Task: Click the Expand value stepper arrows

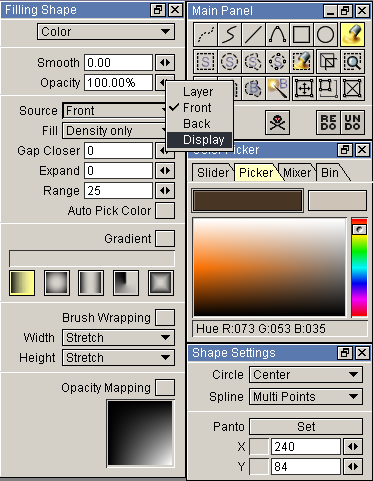Action: (x=165, y=171)
